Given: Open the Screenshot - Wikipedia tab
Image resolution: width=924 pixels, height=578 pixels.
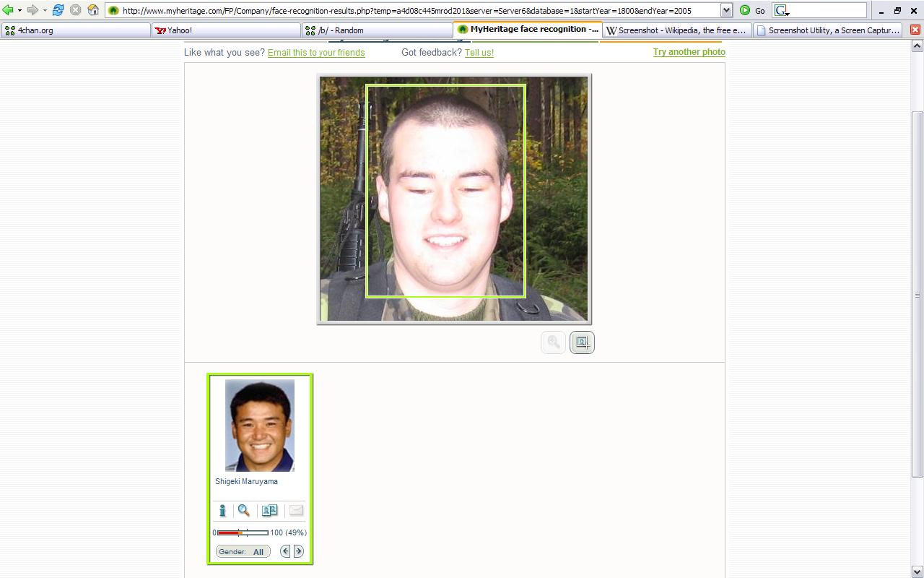Looking at the screenshot, I should pyautogui.click(x=677, y=30).
